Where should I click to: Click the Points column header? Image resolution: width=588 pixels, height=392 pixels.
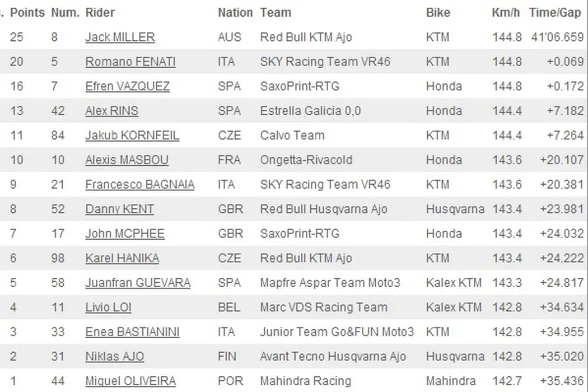click(27, 13)
